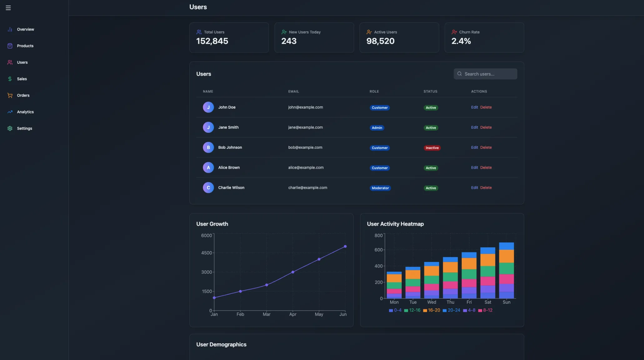Click Edit for Charlie Wilson
This screenshot has width=644, height=360.
[x=474, y=188]
